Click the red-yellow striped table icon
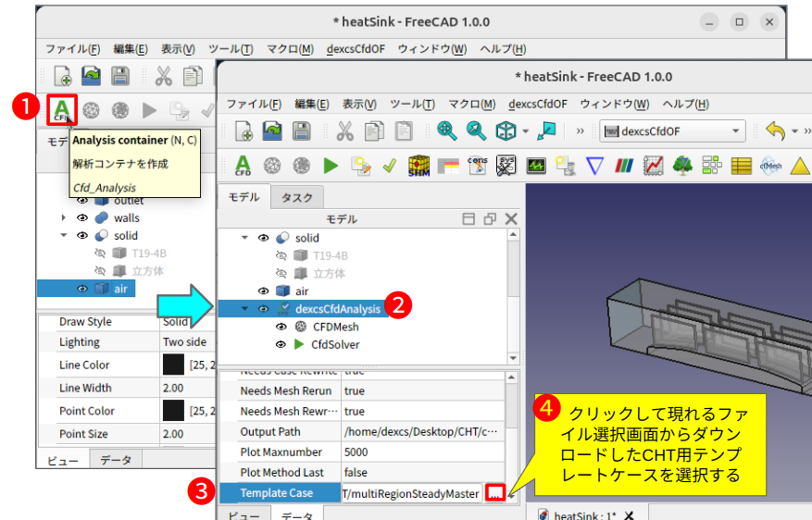This screenshot has width=812, height=520. pos(448,167)
